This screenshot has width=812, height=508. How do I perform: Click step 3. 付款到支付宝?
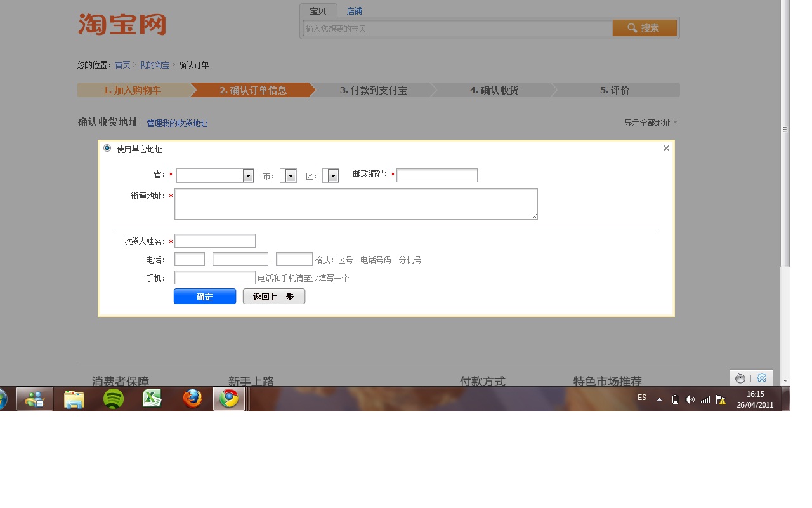click(x=374, y=90)
